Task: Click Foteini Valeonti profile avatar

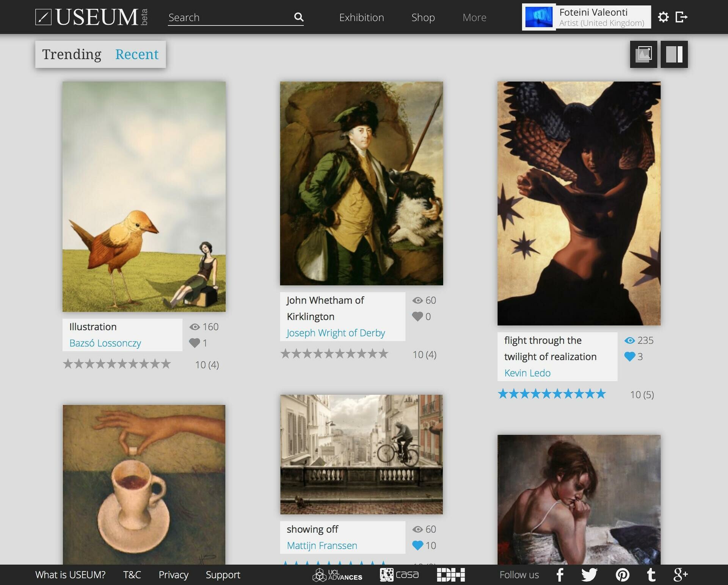Action: pyautogui.click(x=539, y=17)
